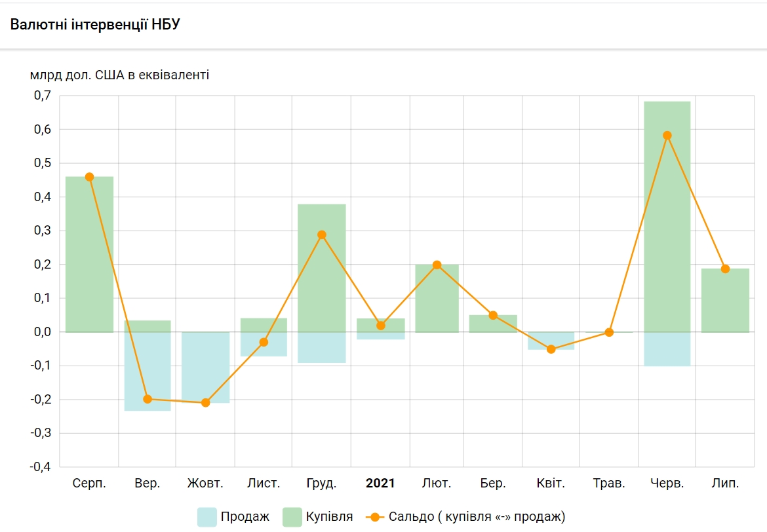Select the Сальдо data point for Вер.
This screenshot has height=532, width=767.
(147, 399)
